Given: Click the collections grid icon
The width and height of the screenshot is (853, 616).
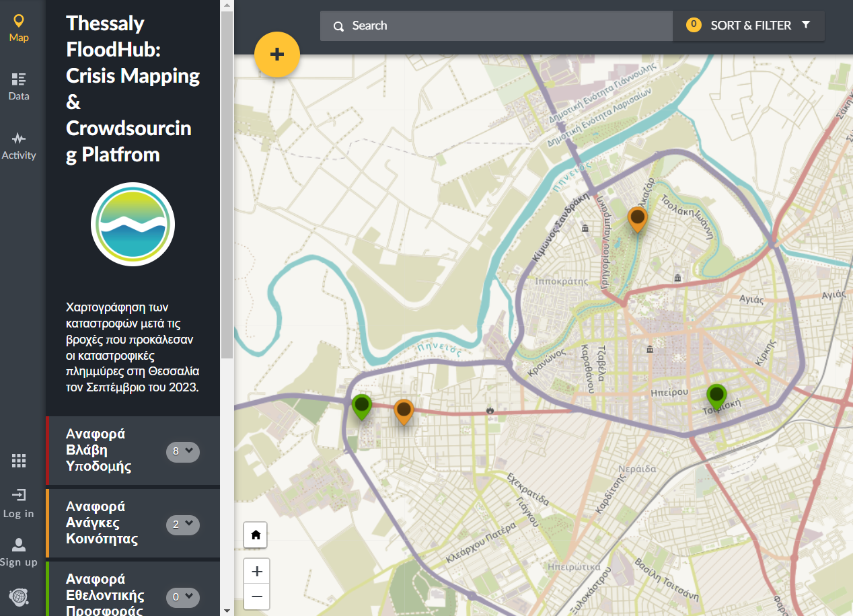Looking at the screenshot, I should point(19,461).
